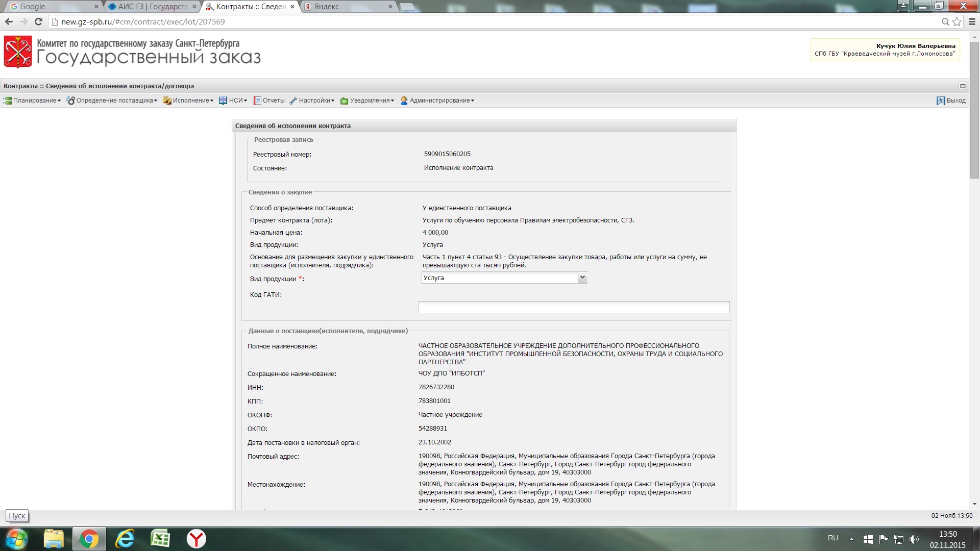Click the page vertical scrollbar thumb
This screenshot has width=980, height=551.
tap(974, 110)
